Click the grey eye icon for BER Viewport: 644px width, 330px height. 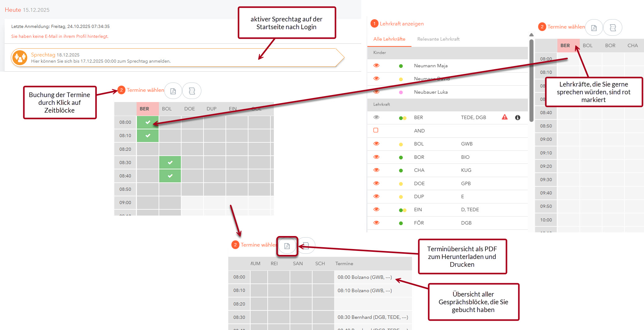click(x=376, y=117)
